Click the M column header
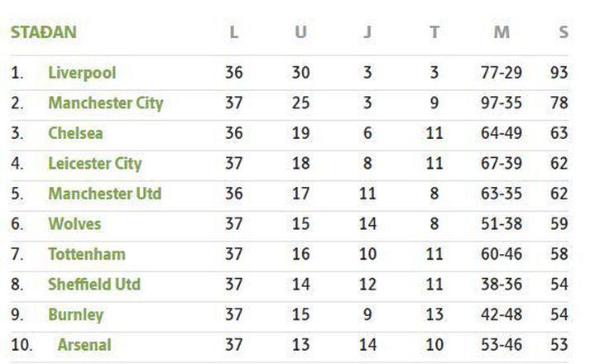This screenshot has height=364, width=590. coord(501,32)
